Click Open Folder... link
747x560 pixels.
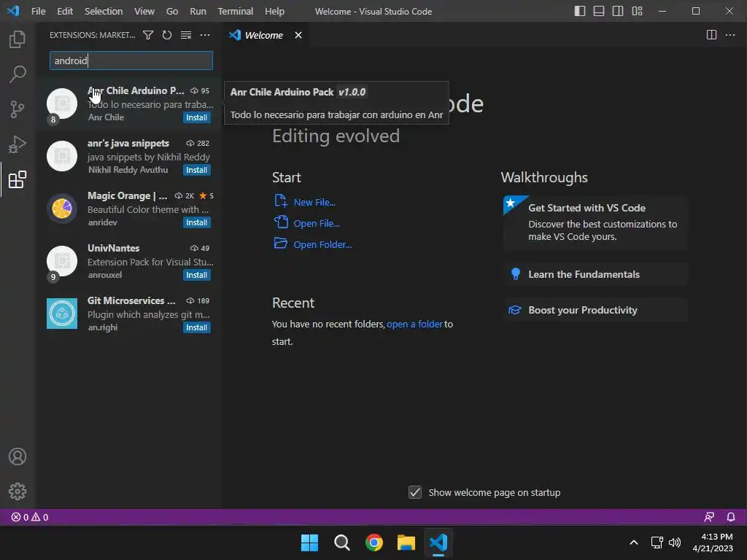pos(322,244)
